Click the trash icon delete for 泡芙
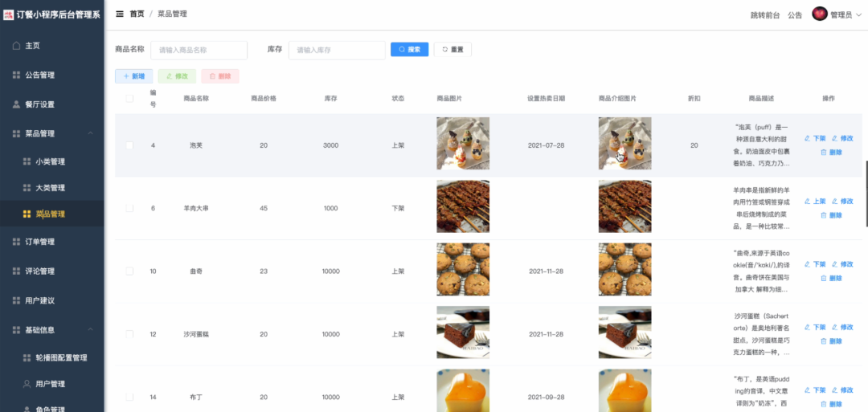The width and height of the screenshot is (868, 412). (x=823, y=152)
